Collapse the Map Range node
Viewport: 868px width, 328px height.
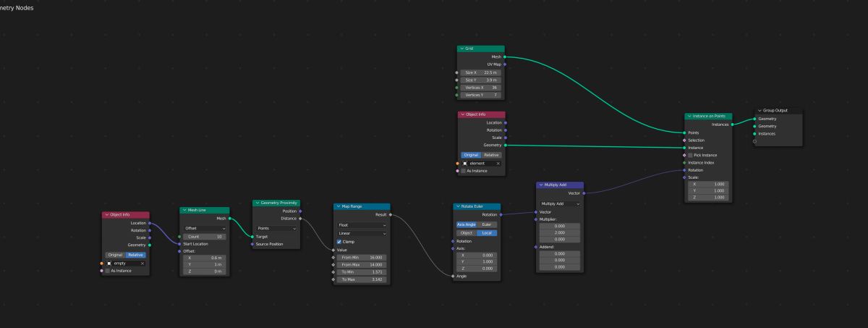coord(338,206)
